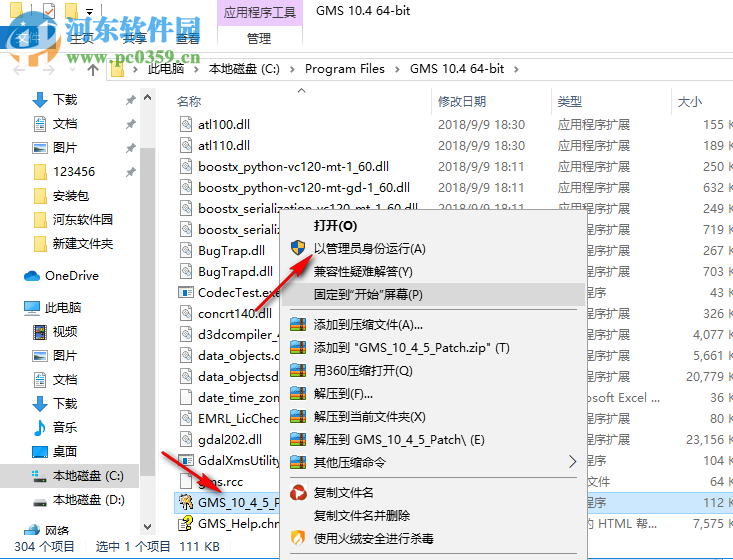Open the pinned 文档 folder in quick access
Screen dimensions: 733x560
tap(65, 124)
